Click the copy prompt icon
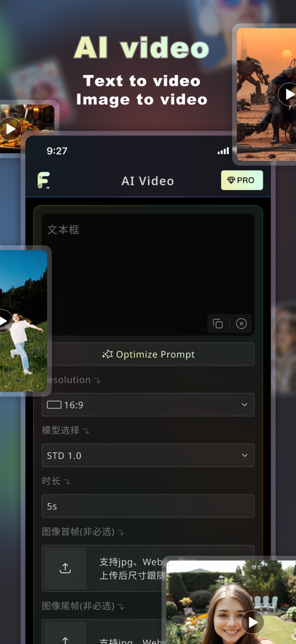 click(x=218, y=324)
